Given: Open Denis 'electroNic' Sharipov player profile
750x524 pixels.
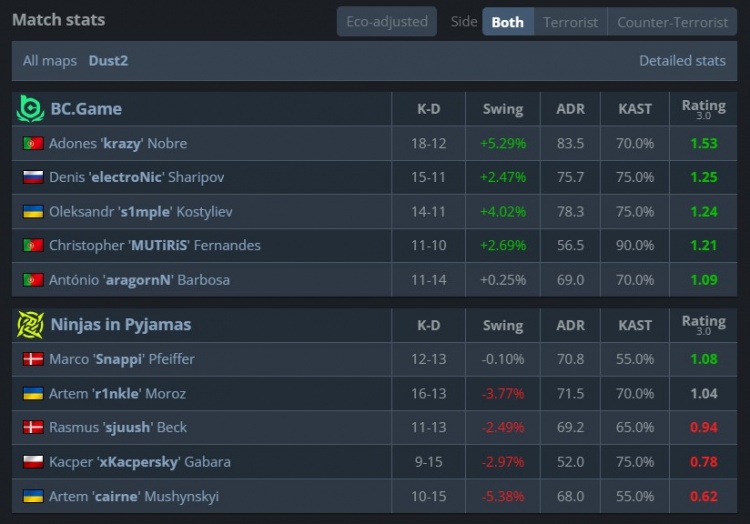Looking at the screenshot, I should click(x=136, y=177).
